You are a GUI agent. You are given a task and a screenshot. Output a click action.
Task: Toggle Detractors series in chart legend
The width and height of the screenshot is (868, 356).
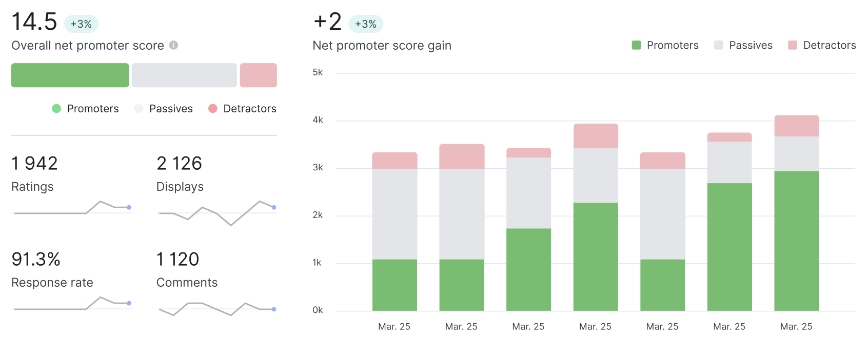point(822,45)
